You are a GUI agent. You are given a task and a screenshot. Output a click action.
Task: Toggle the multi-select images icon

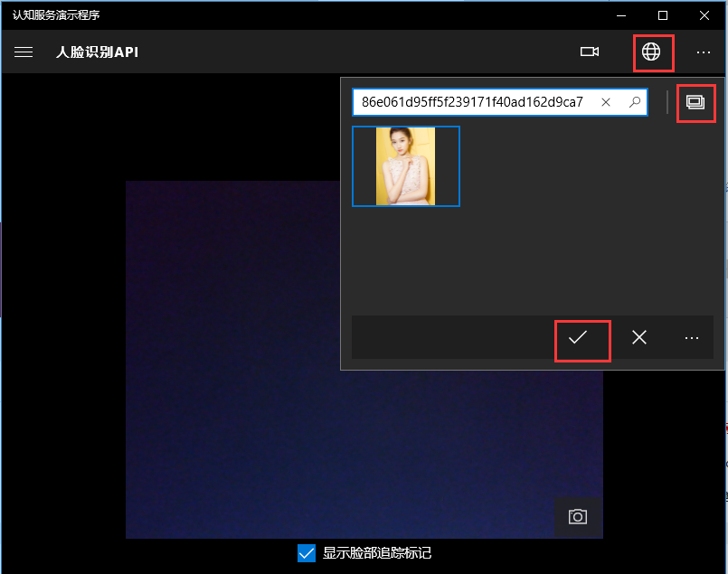(x=695, y=103)
